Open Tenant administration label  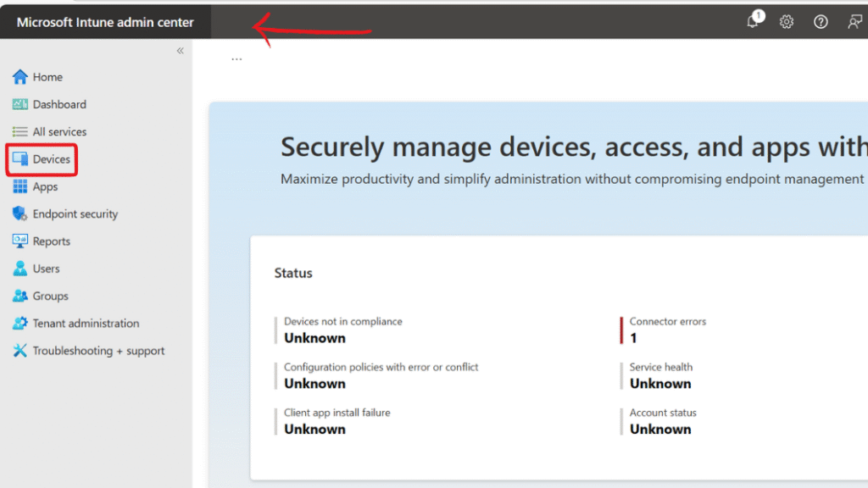point(86,323)
